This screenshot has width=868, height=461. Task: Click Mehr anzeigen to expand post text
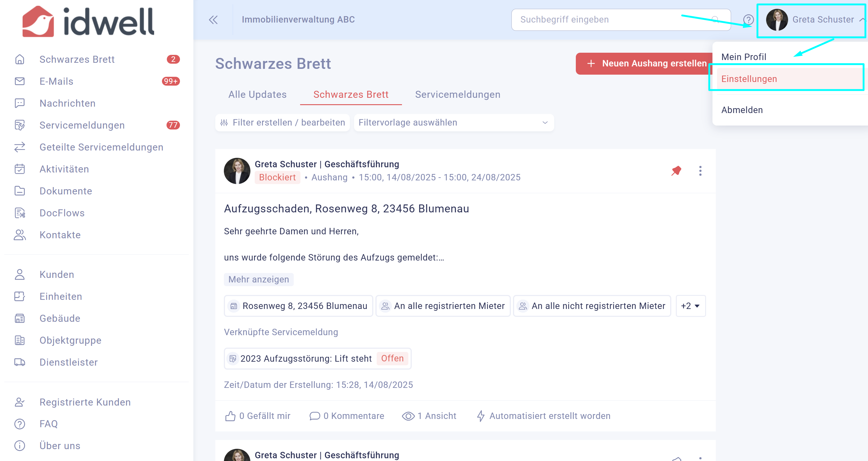pos(258,279)
